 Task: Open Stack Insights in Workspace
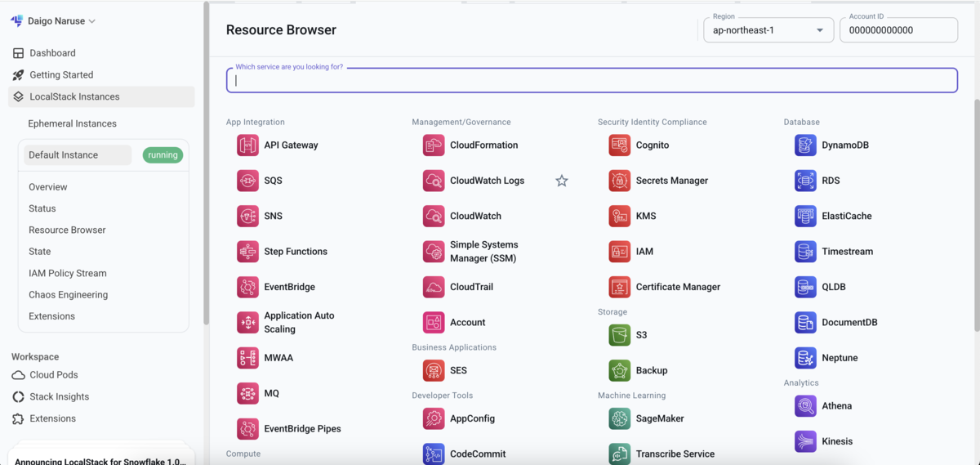(x=59, y=397)
